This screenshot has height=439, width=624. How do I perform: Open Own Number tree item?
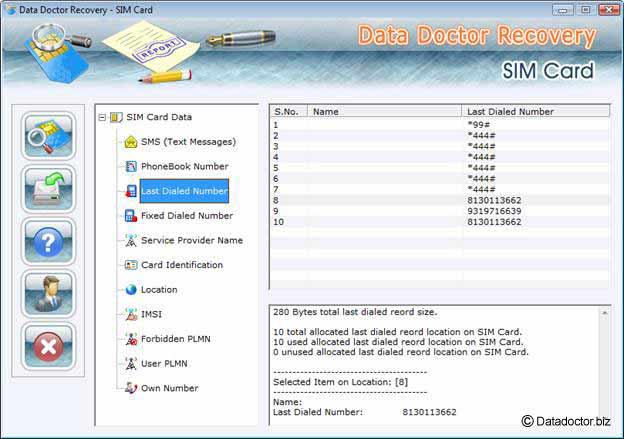(x=170, y=388)
